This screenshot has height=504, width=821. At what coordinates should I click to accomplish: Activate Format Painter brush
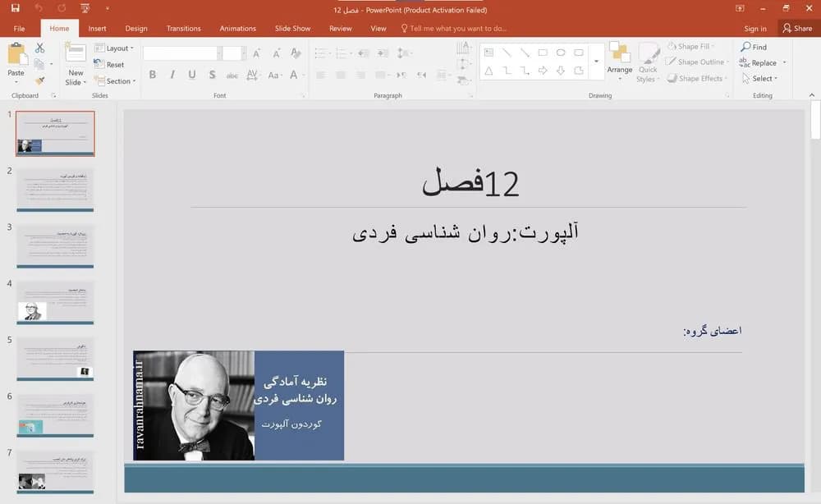pos(39,80)
